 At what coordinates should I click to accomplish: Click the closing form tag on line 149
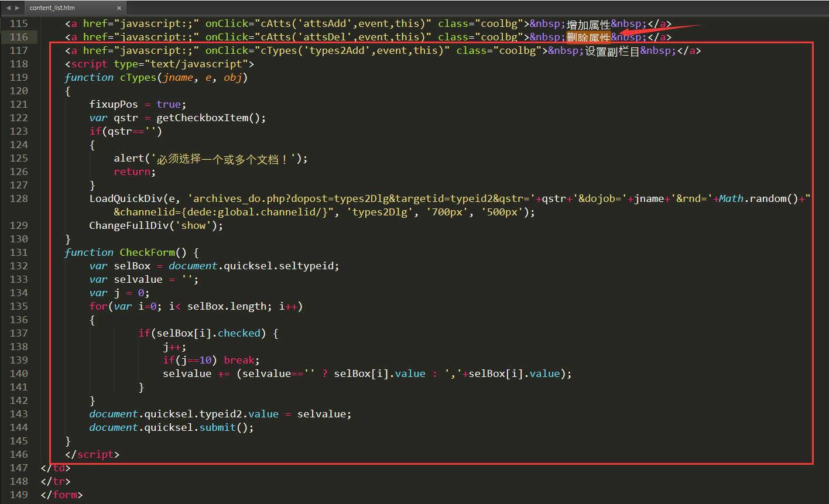coord(61,495)
